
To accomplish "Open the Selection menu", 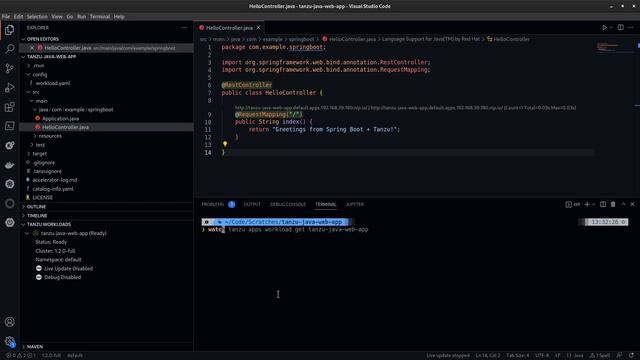I will [37, 17].
